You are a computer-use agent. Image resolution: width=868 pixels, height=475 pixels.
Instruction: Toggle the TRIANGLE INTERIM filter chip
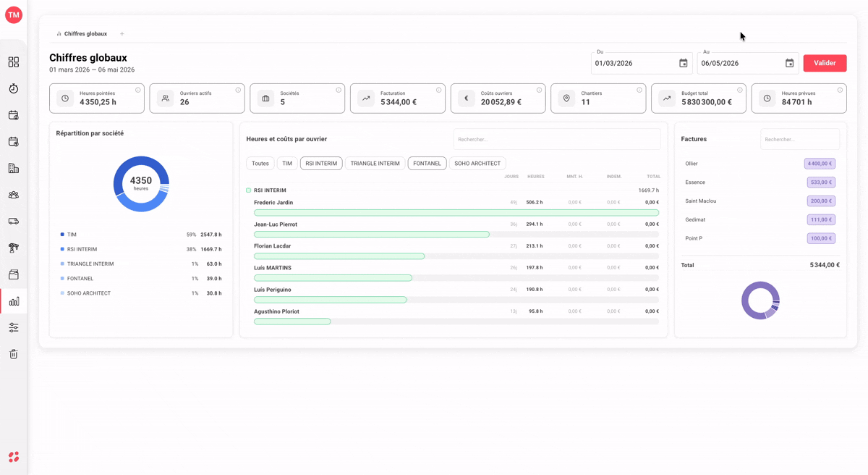375,164
